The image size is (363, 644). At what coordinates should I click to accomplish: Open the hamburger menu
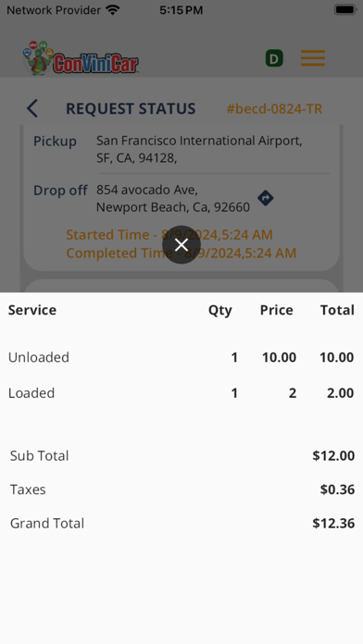[313, 58]
